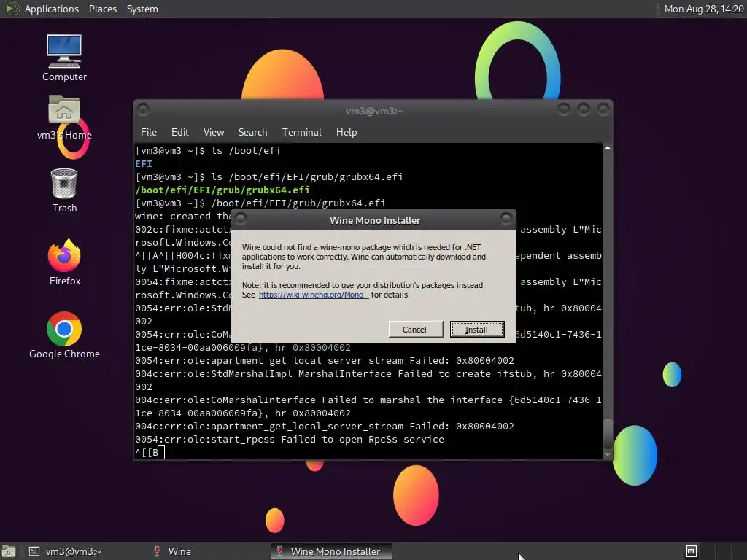This screenshot has width=747, height=560.
Task: Open the Terminal menu in menu bar
Action: pos(301,133)
